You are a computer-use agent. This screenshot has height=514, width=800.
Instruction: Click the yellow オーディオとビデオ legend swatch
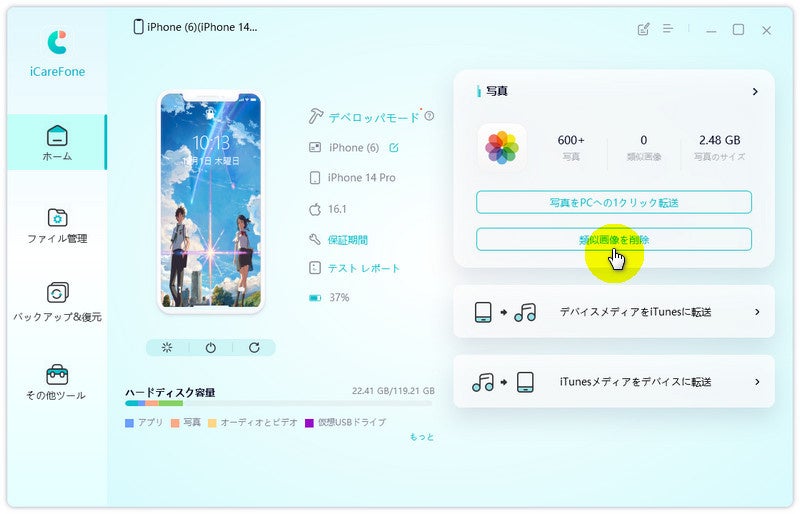point(212,423)
